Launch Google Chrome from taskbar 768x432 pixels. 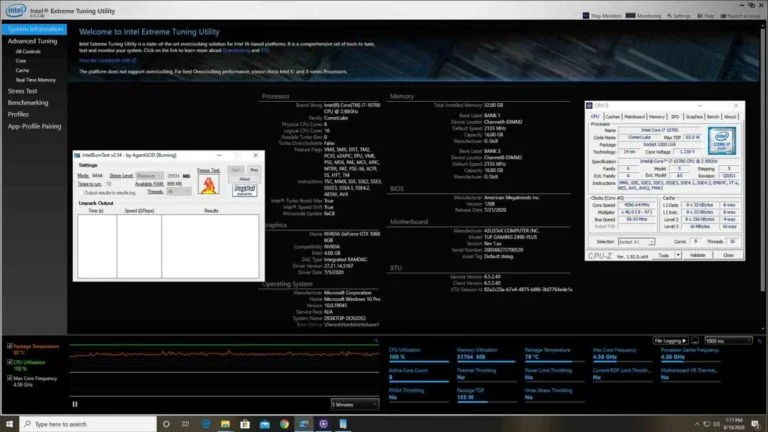pyautogui.click(x=284, y=424)
